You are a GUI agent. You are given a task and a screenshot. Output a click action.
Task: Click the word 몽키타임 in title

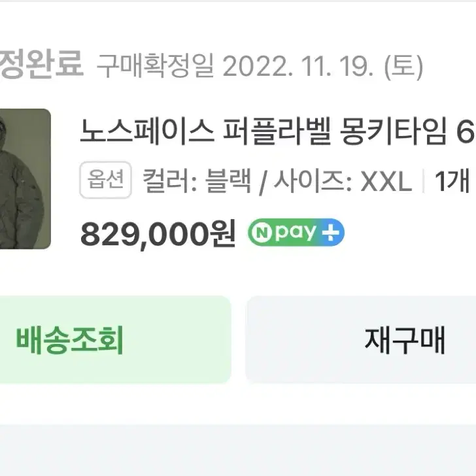[x=393, y=131]
